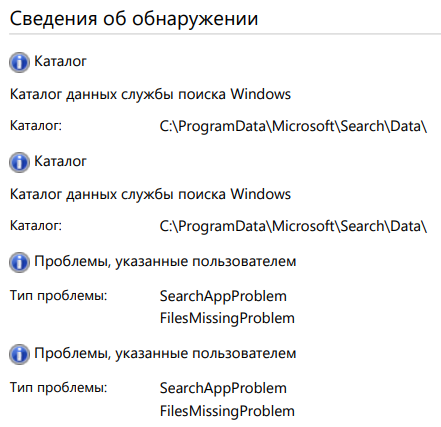441x427 pixels.
Task: Click first "Каталог данных службы поиска Windows" line
Action: [150, 94]
